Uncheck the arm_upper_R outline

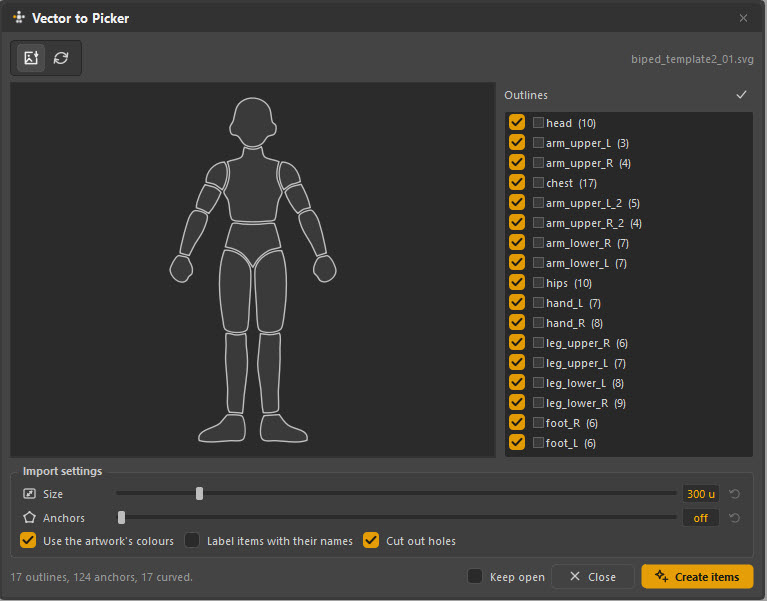tap(517, 162)
